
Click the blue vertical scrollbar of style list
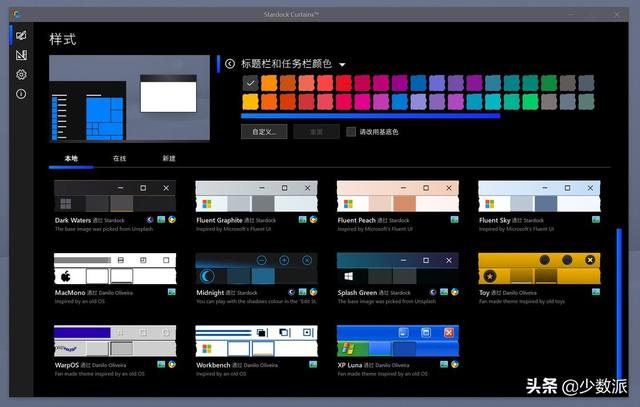tap(619, 305)
